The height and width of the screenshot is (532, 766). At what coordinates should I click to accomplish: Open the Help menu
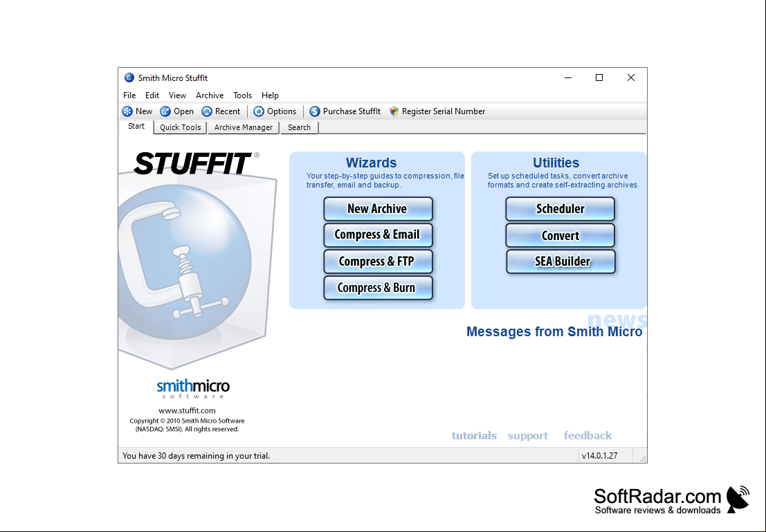click(270, 95)
